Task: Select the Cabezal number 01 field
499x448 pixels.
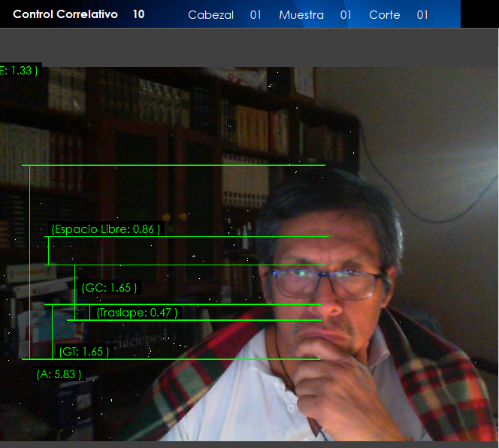Action: (x=256, y=15)
